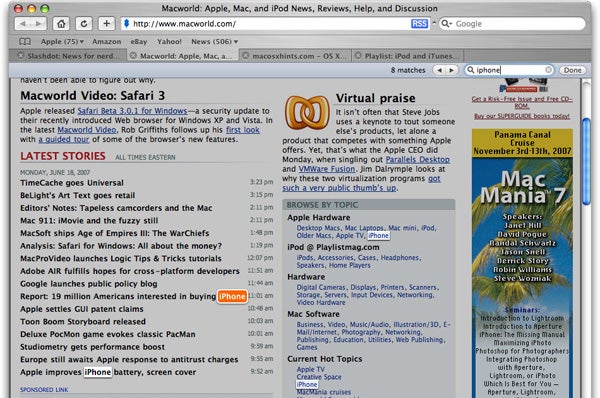The width and height of the screenshot is (600, 398).
Task: Click the site icon in the address bar
Action: pyautogui.click(x=127, y=24)
